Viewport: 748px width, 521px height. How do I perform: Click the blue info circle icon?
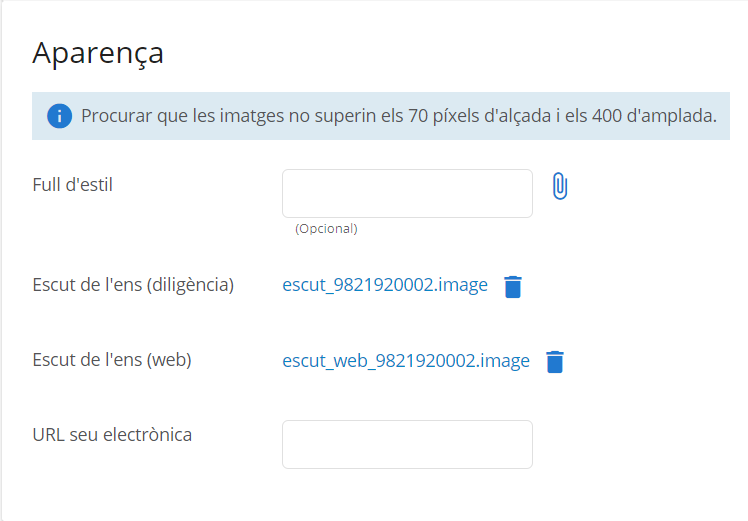pyautogui.click(x=59, y=116)
